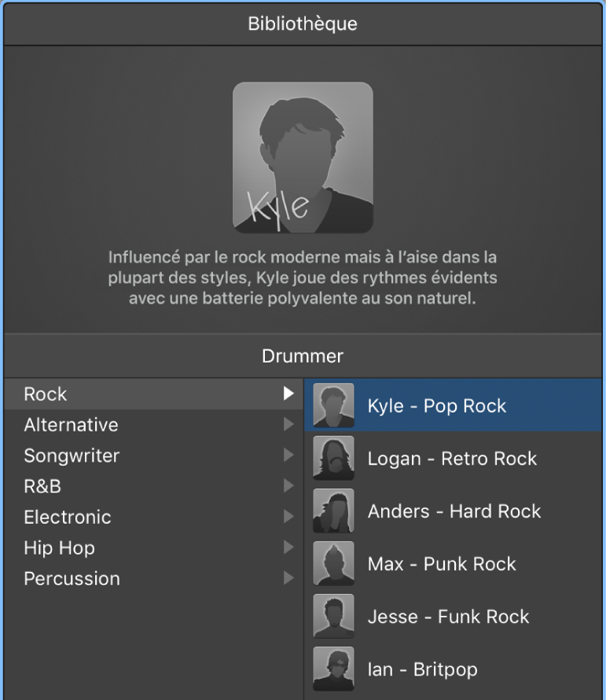Open the Hip Hop genre category
606x700 pixels.
click(x=60, y=548)
